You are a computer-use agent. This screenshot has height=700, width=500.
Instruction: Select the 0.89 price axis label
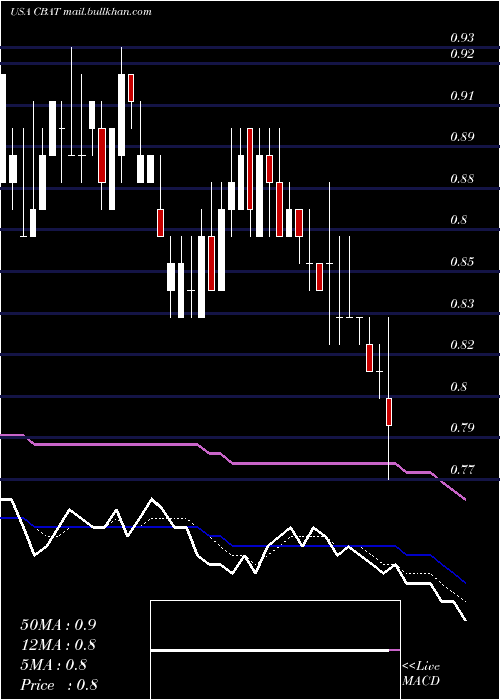(462, 137)
